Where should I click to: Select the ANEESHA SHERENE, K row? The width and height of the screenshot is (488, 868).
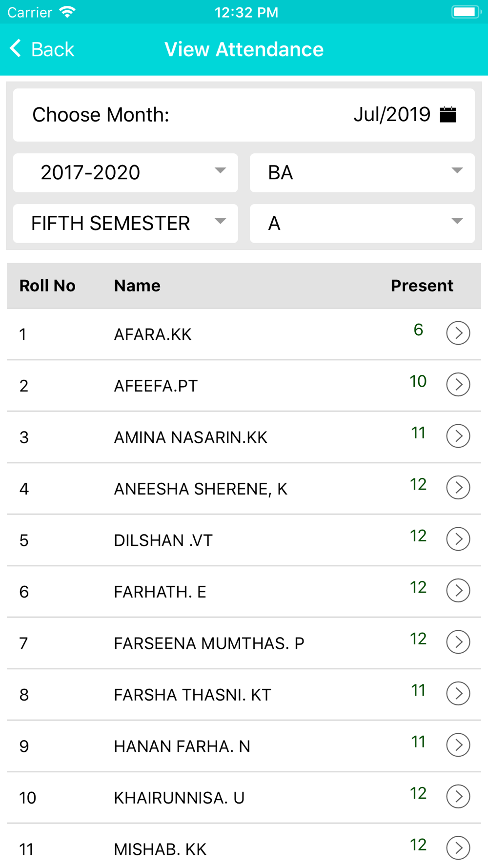201,489
